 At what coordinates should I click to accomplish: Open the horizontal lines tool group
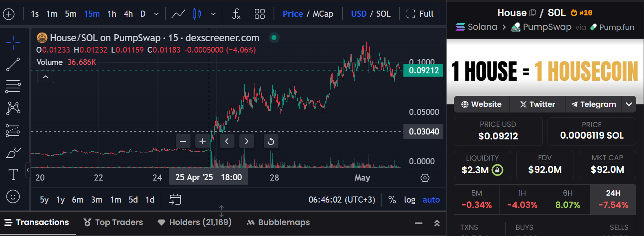pyautogui.click(x=13, y=86)
